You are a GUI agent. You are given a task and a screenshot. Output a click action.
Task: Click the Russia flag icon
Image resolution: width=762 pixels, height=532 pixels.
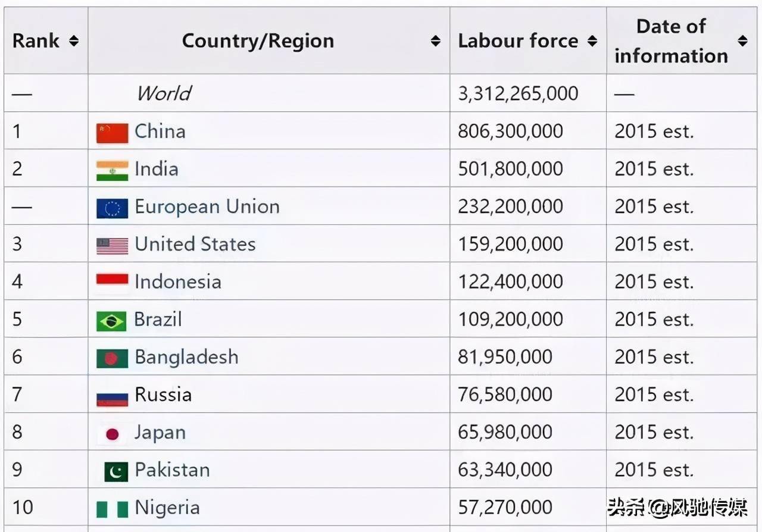(x=112, y=396)
